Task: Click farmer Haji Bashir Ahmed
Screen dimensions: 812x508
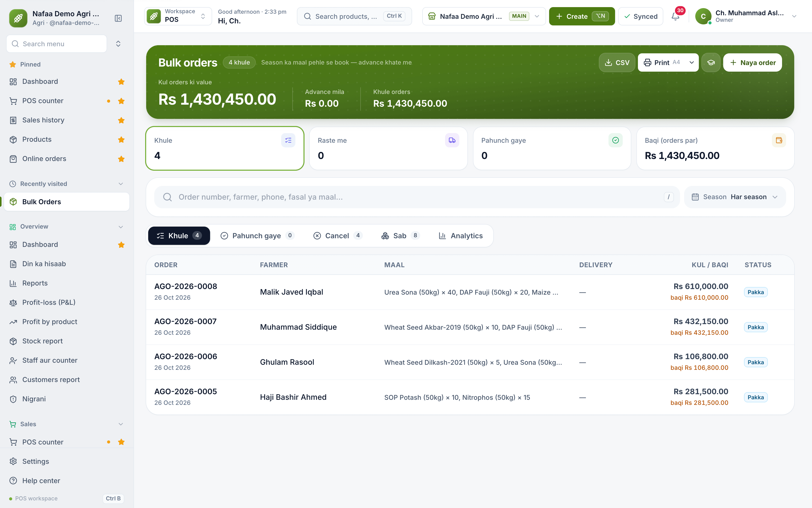Action: point(293,397)
